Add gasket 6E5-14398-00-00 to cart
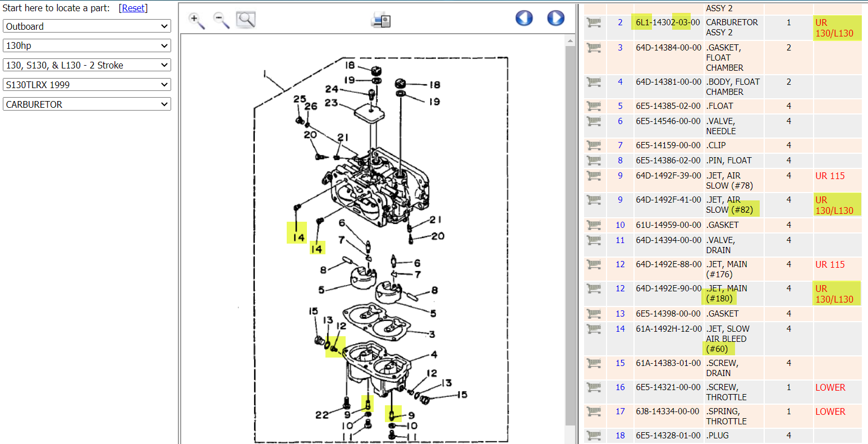Screen dimensions: 868x444 click(x=594, y=313)
